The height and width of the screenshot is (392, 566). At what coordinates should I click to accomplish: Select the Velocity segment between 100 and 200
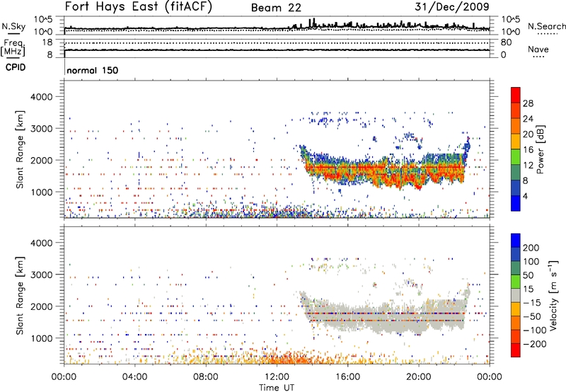click(516, 255)
